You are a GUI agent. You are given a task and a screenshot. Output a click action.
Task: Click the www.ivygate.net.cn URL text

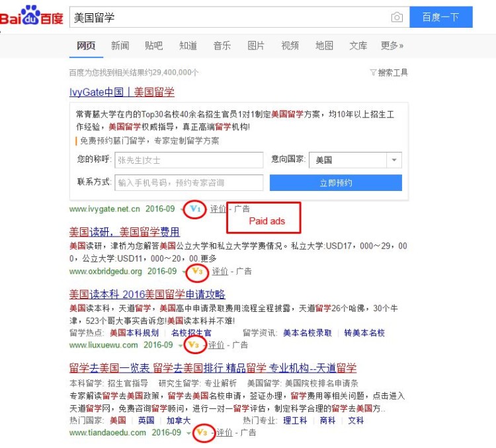(x=104, y=209)
